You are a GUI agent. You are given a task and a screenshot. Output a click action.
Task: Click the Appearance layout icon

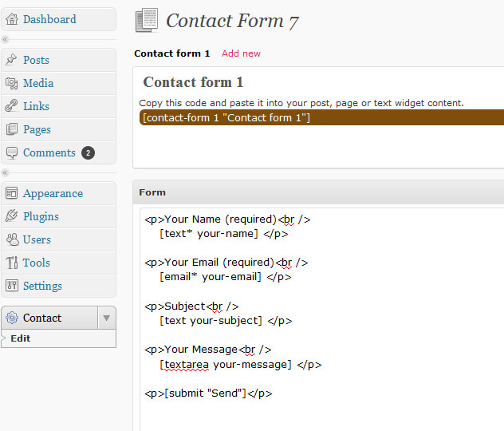click(12, 193)
